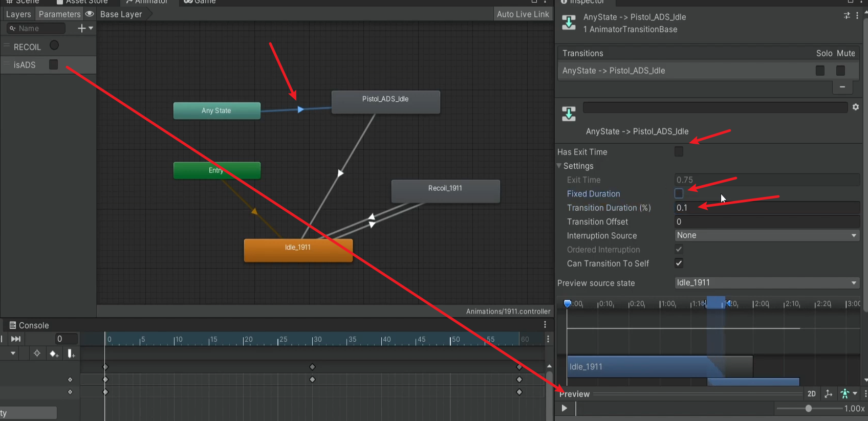Select the Pistol_ADS_Idle state node
The image size is (868, 421).
[386, 102]
